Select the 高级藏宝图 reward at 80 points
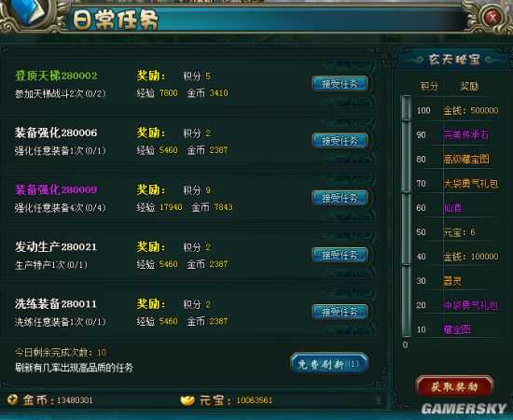The width and height of the screenshot is (513, 420). (465, 159)
